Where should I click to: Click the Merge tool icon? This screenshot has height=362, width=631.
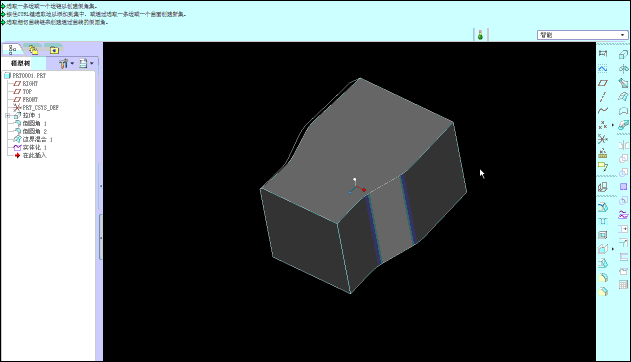coord(623,158)
